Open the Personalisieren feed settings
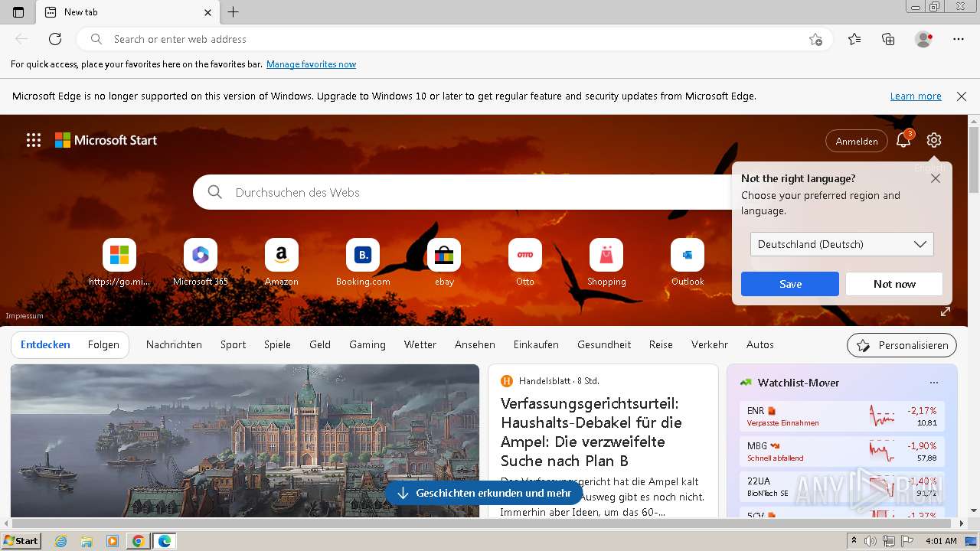980x551 pixels. click(902, 345)
